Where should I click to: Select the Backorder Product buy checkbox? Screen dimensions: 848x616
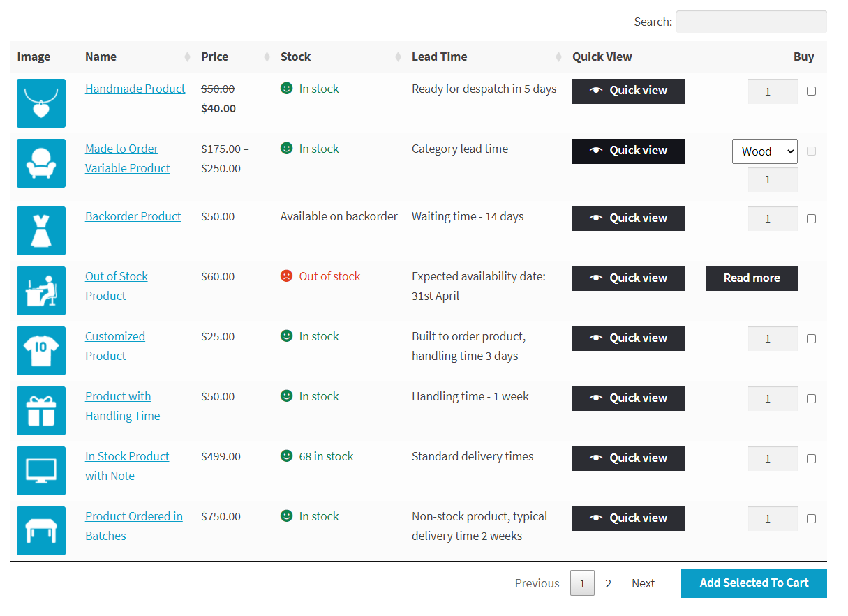811,218
